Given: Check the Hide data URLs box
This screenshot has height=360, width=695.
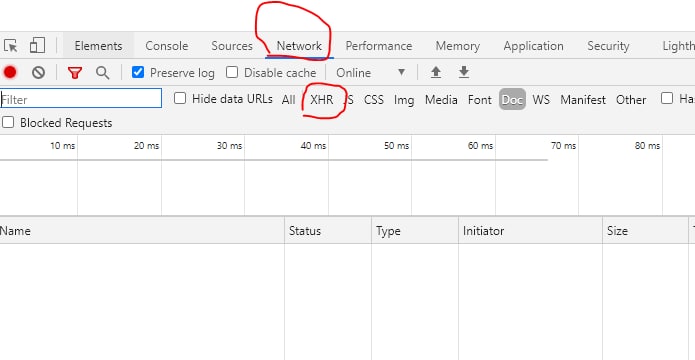Looking at the screenshot, I should pos(180,98).
